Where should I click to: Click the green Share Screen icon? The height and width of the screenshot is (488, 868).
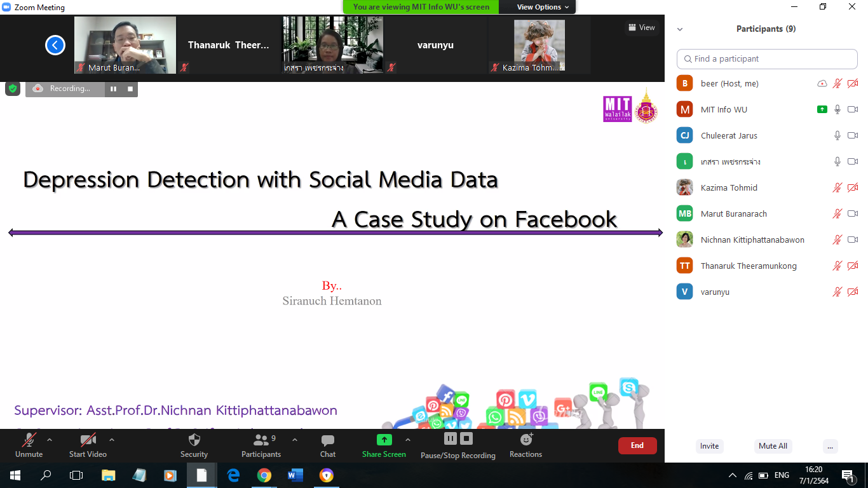384,440
